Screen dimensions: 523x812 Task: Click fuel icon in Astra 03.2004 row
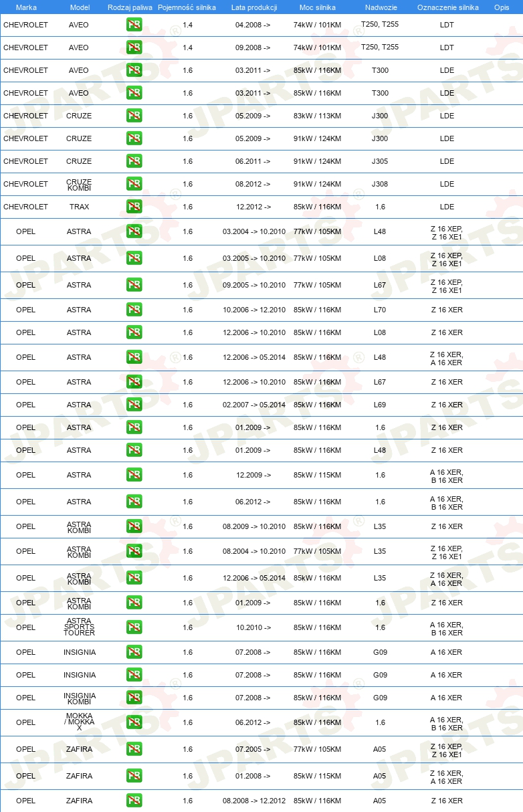pos(134,231)
